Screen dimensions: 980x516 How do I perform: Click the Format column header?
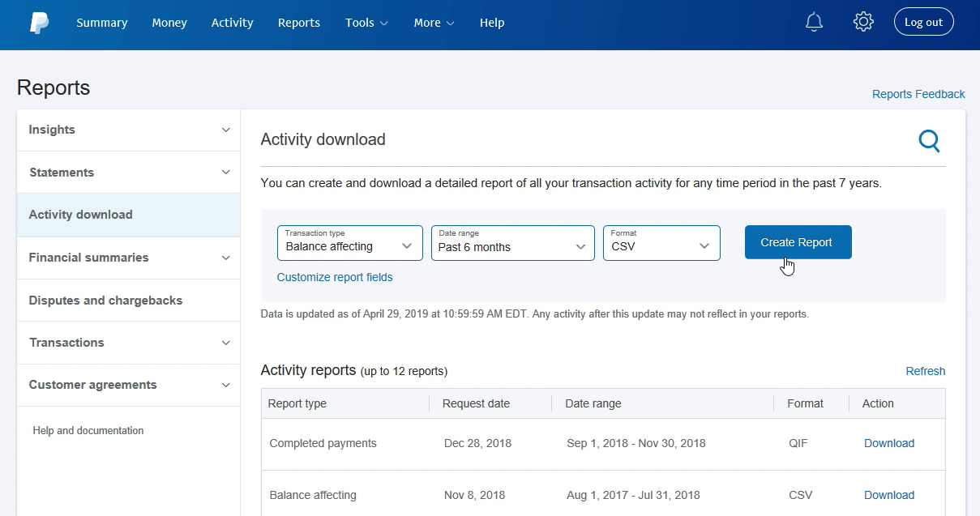click(805, 403)
